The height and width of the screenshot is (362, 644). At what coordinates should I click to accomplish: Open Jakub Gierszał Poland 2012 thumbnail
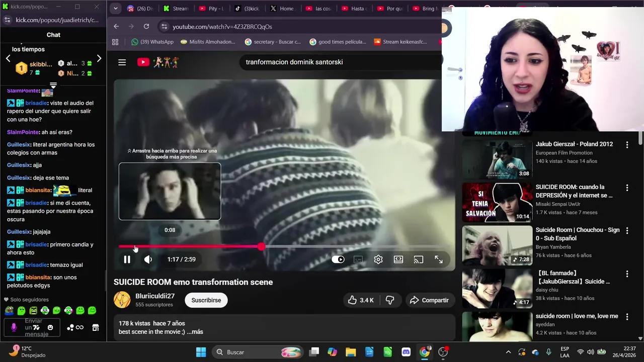pyautogui.click(x=497, y=159)
